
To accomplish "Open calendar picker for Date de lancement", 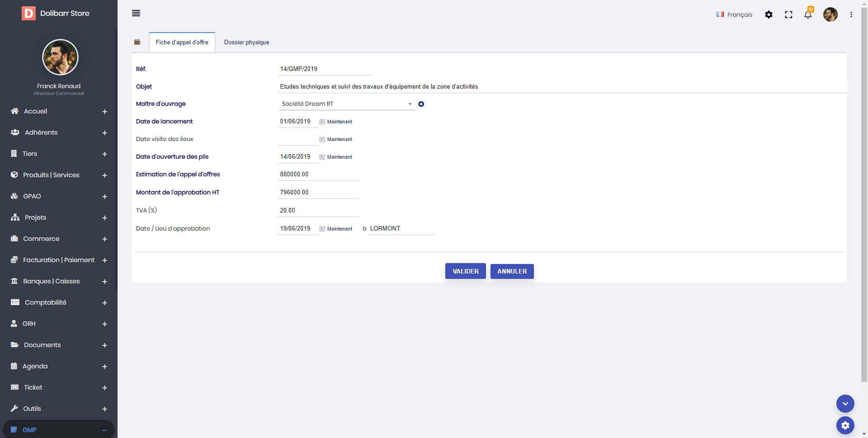I will pyautogui.click(x=322, y=122).
